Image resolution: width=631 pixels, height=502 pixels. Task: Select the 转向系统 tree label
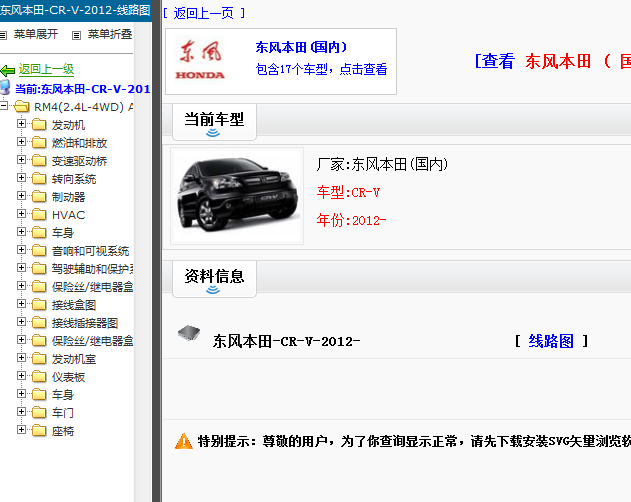(74, 179)
